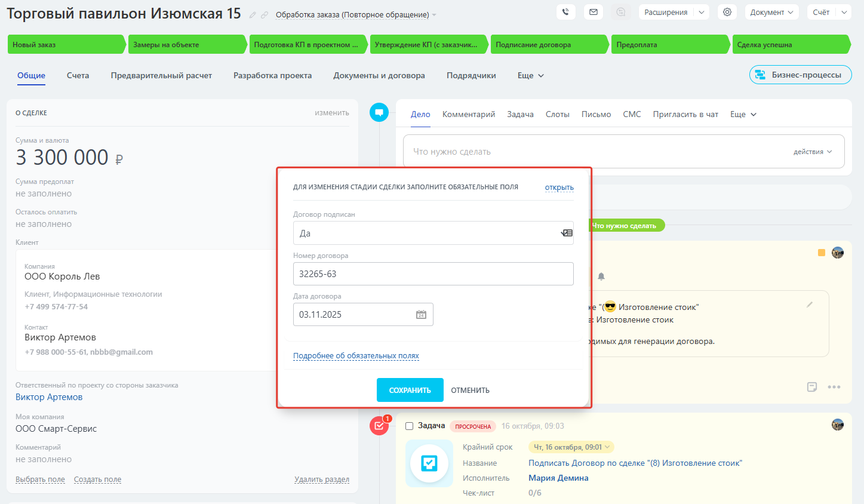
Task: Click the list icon in Договор подписан field
Action: click(x=567, y=233)
